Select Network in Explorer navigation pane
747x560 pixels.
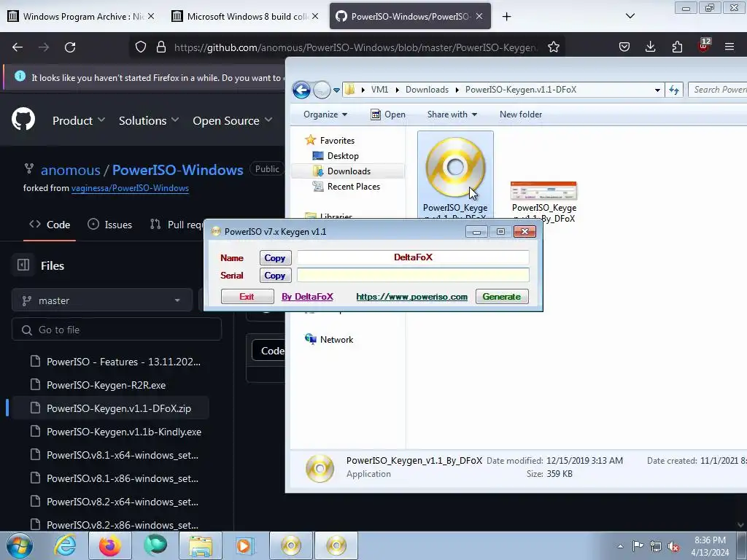(329, 340)
